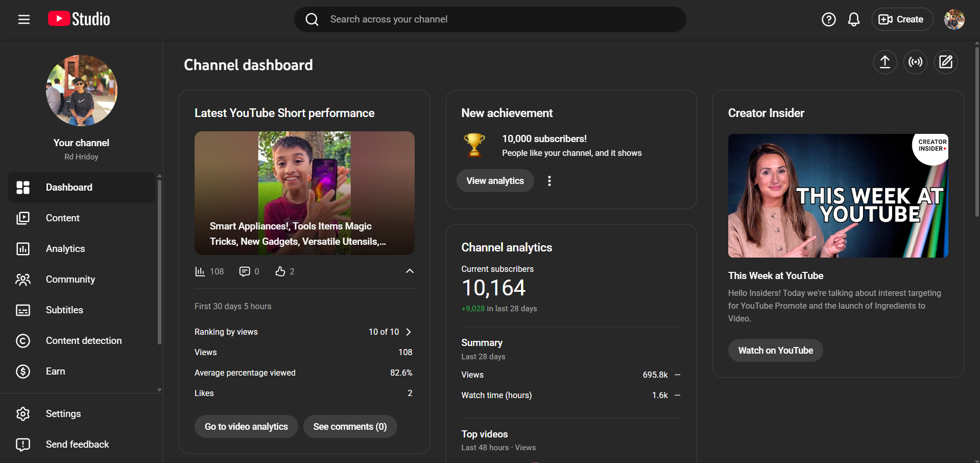
Task: Click the Help question mark icon
Action: [x=828, y=19]
